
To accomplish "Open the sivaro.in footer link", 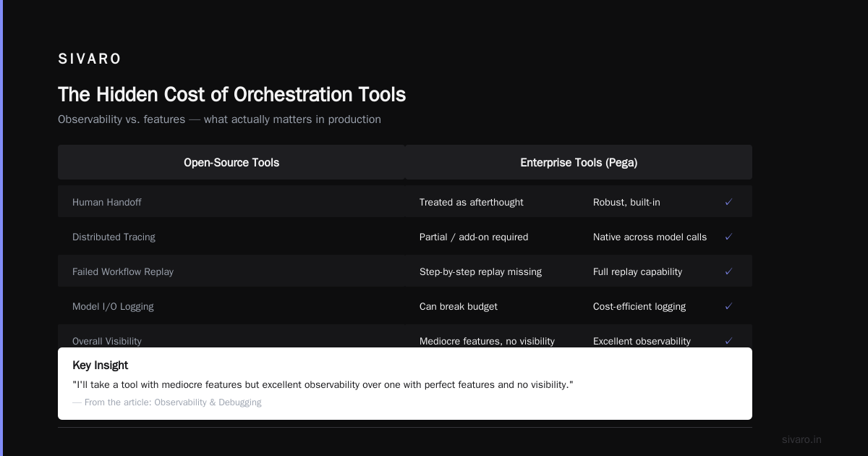I will [801, 439].
